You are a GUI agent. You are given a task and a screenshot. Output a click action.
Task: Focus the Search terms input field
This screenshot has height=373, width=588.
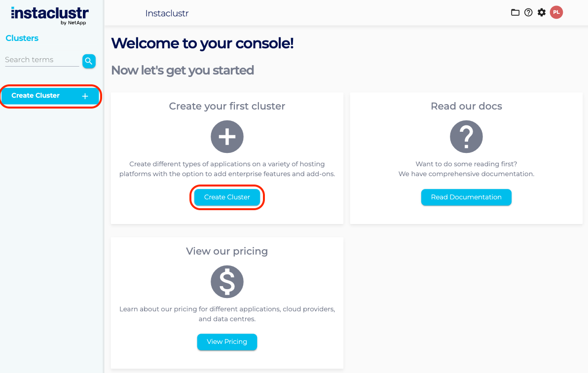pos(41,60)
